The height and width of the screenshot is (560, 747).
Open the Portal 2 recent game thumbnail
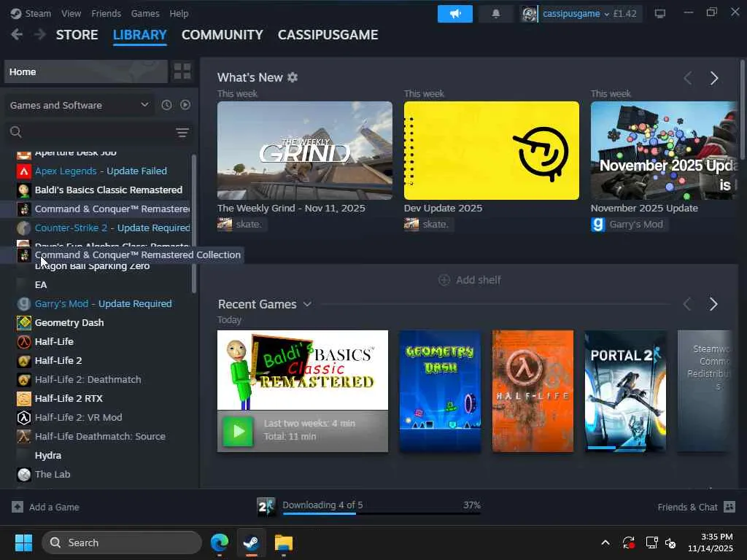[625, 392]
